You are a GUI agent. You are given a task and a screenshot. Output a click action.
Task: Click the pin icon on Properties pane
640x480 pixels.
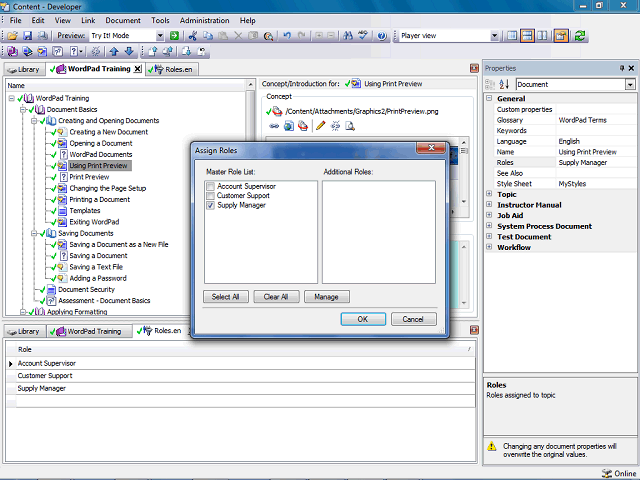pyautogui.click(x=622, y=68)
